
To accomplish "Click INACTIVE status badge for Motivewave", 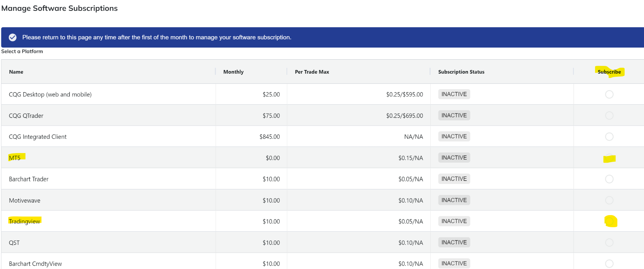I will [454, 200].
